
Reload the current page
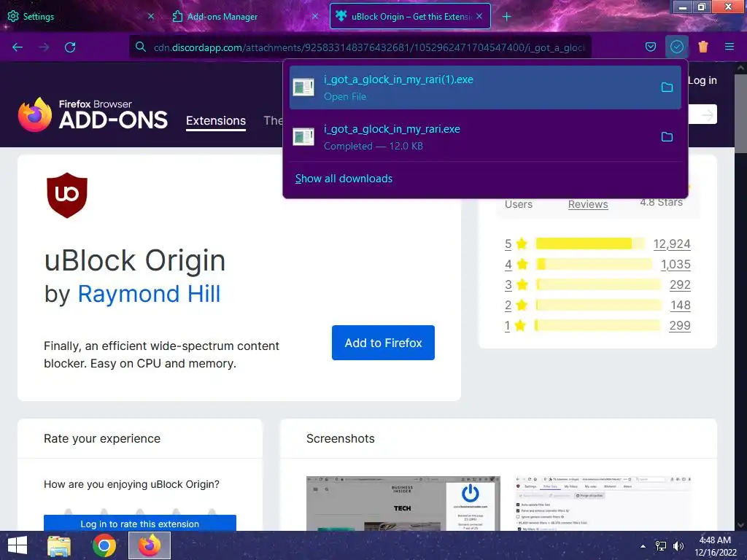tap(70, 47)
